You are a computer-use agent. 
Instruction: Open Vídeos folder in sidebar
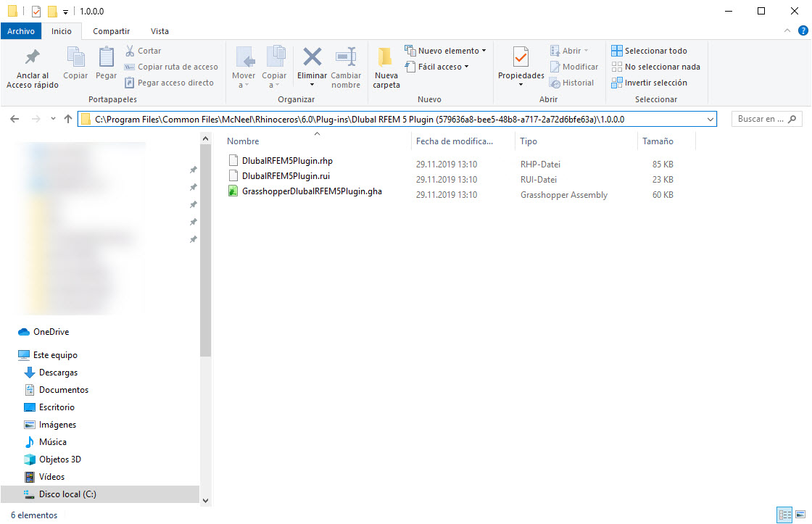pyautogui.click(x=51, y=477)
